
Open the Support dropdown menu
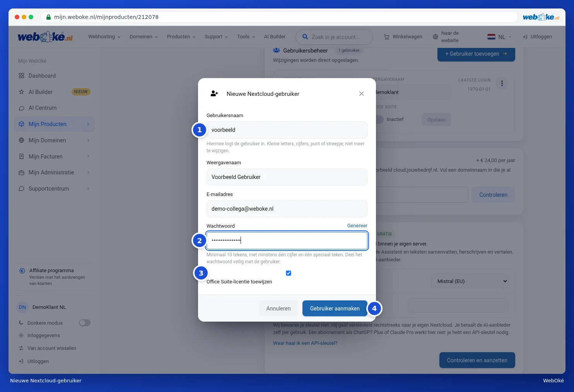pyautogui.click(x=216, y=37)
